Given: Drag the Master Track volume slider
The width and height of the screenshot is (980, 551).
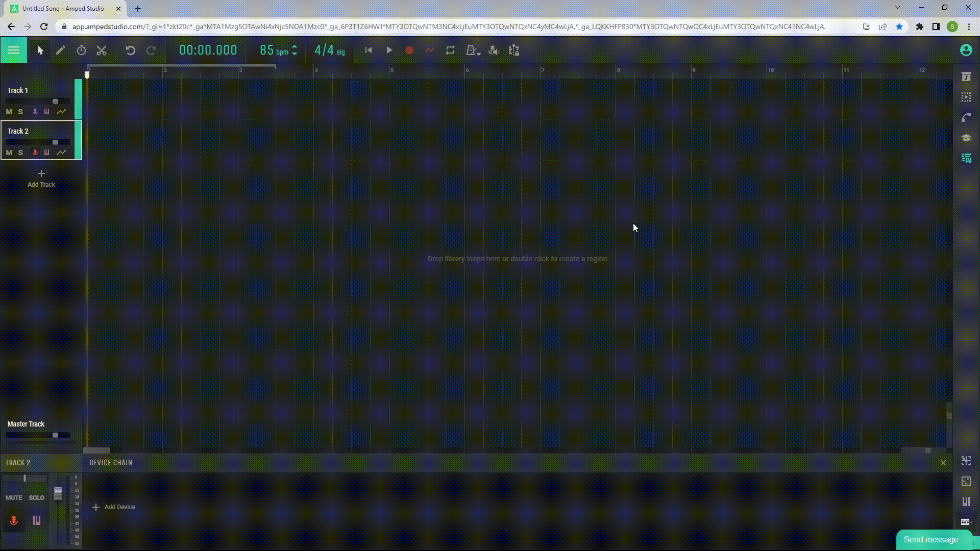Looking at the screenshot, I should point(55,435).
